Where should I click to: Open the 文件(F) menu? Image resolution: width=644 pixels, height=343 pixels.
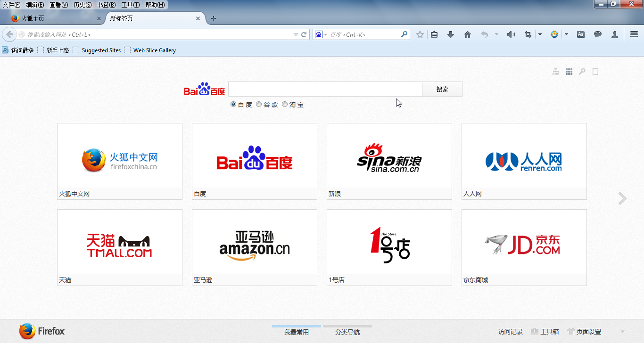[12, 5]
